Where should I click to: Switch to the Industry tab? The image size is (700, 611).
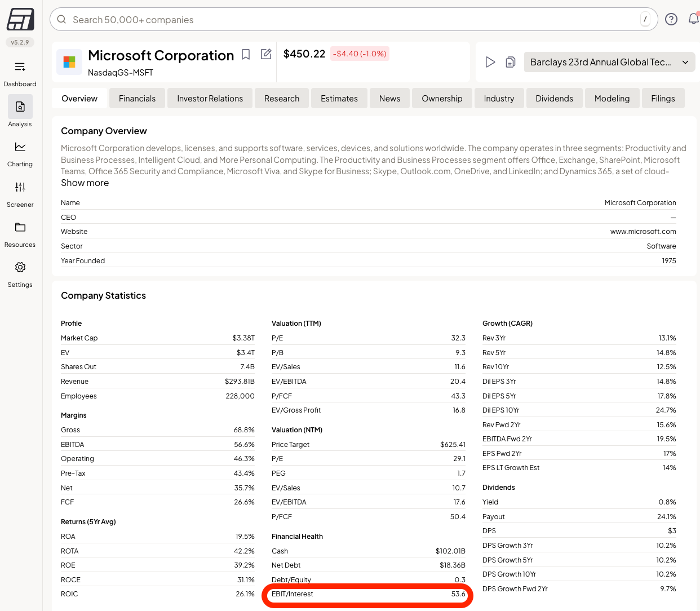coord(499,98)
